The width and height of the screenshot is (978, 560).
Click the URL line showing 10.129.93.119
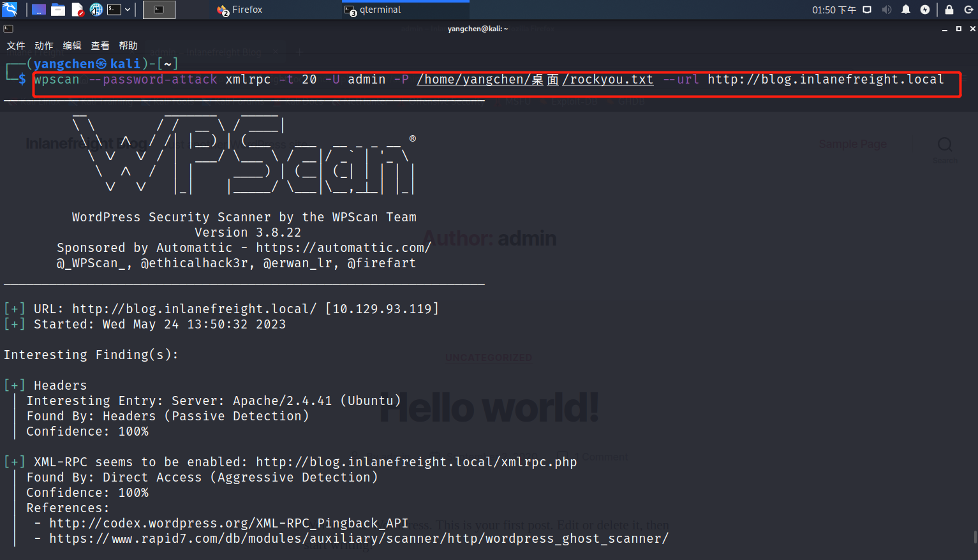pyautogui.click(x=221, y=309)
